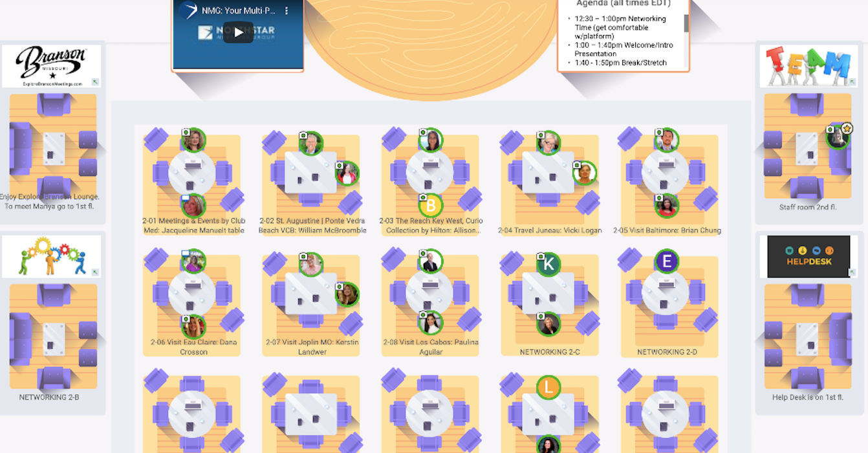Click the '2-01 Meetings & Events by Club Med' label
The width and height of the screenshot is (868, 453).
[193, 225]
